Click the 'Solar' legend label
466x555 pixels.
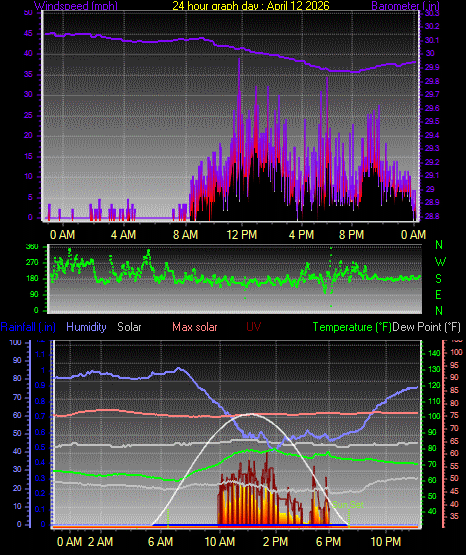129,326
